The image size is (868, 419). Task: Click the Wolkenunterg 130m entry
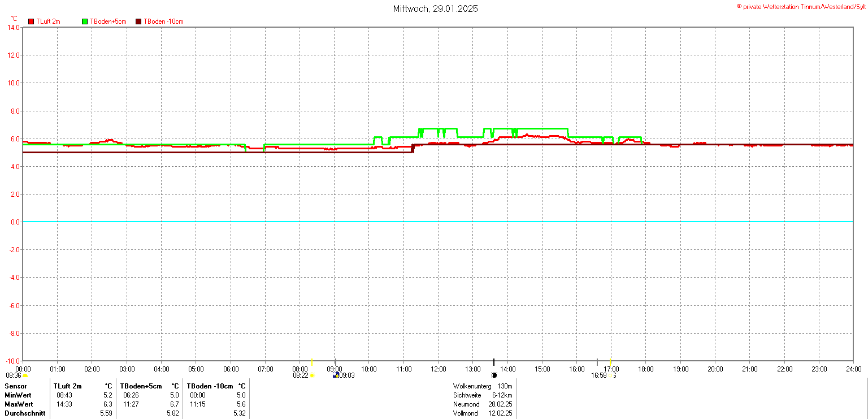483,386
